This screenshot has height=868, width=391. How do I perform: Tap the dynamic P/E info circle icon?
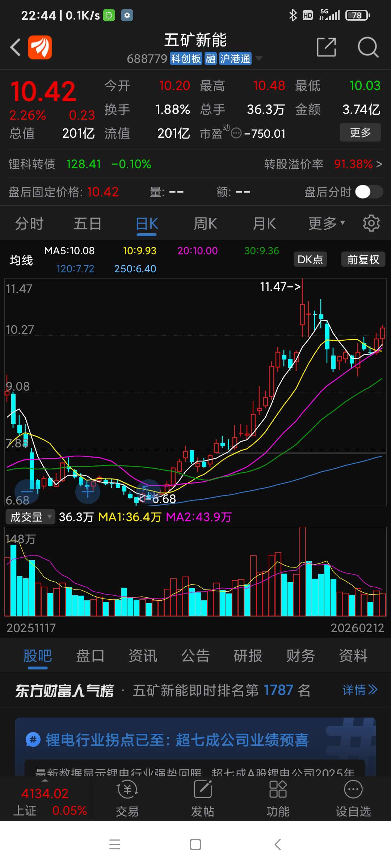[x=236, y=133]
